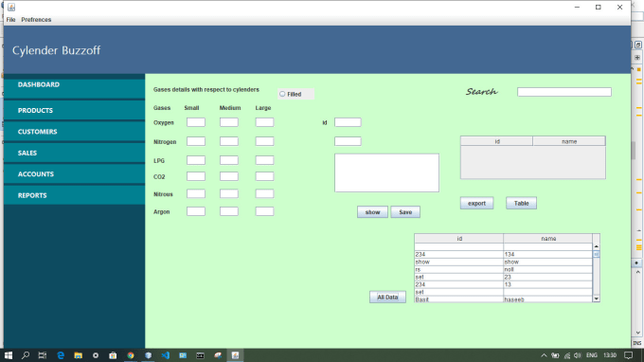Open Visual Studio Code taskbar icon

tap(166, 355)
